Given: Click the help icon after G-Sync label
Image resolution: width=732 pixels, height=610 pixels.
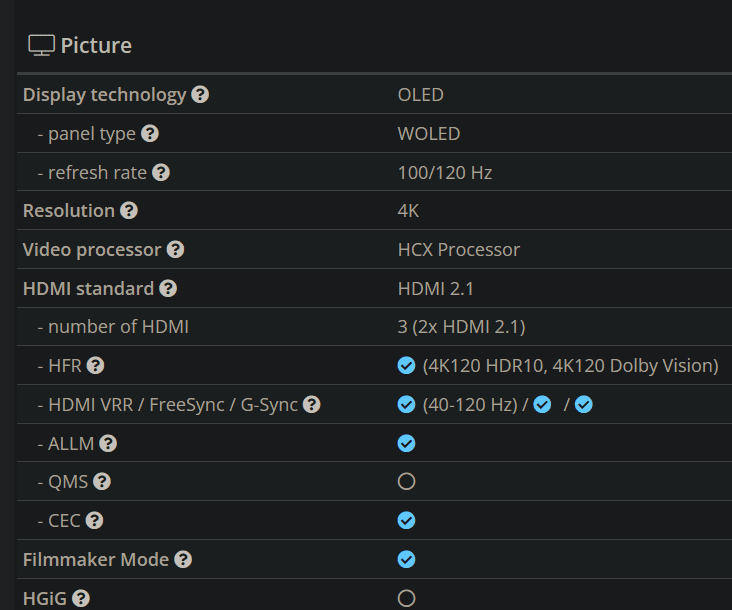Looking at the screenshot, I should (x=312, y=404).
